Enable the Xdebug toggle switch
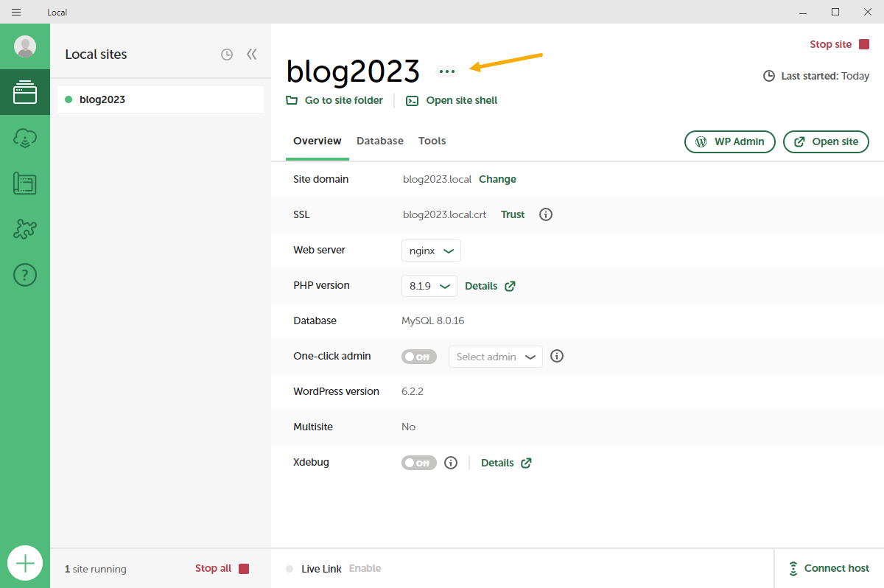Image resolution: width=884 pixels, height=588 pixels. tap(418, 463)
